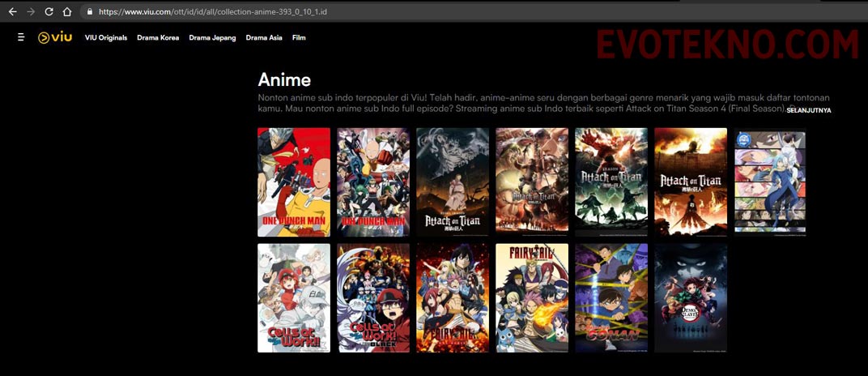Screen dimensions: 868x376
Task: Click the browser forward arrow
Action: point(31,11)
